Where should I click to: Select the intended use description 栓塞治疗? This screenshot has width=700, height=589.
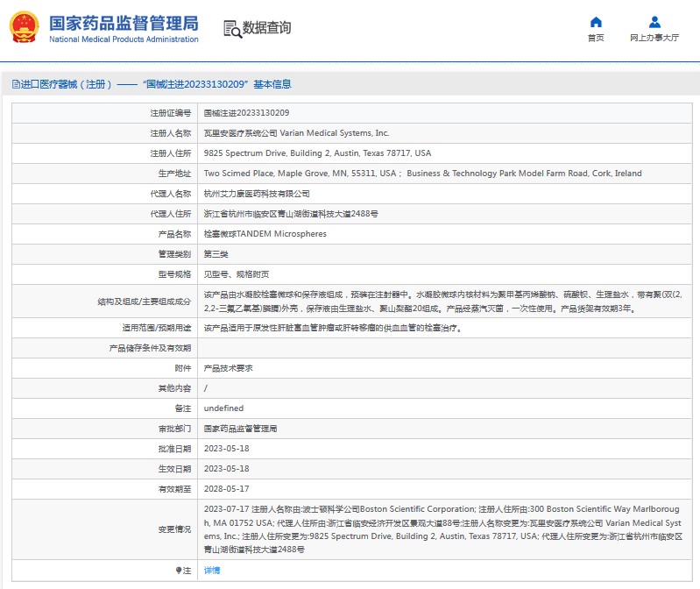pyautogui.click(x=333, y=328)
